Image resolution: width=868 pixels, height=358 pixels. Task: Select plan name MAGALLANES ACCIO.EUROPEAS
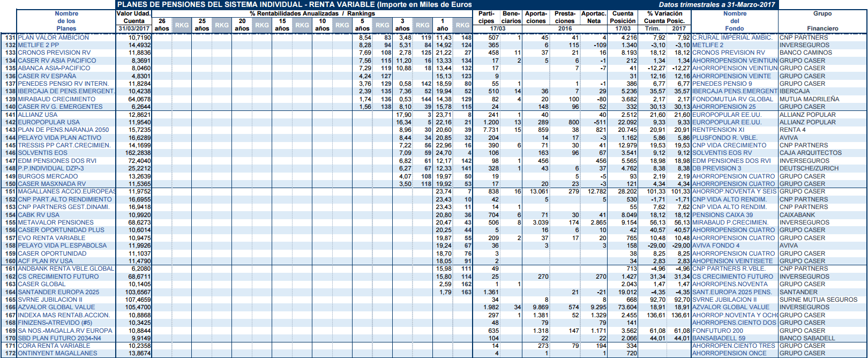(x=67, y=191)
